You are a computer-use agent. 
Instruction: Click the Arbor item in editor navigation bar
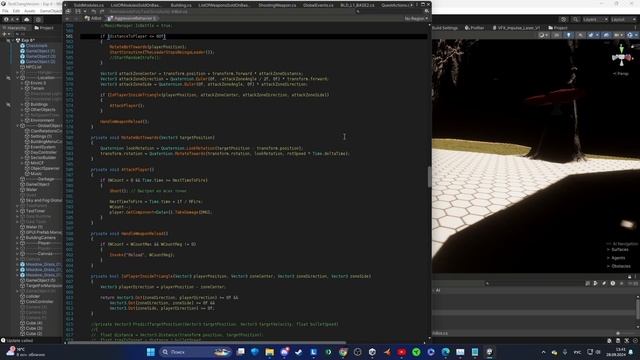[x=93, y=18]
